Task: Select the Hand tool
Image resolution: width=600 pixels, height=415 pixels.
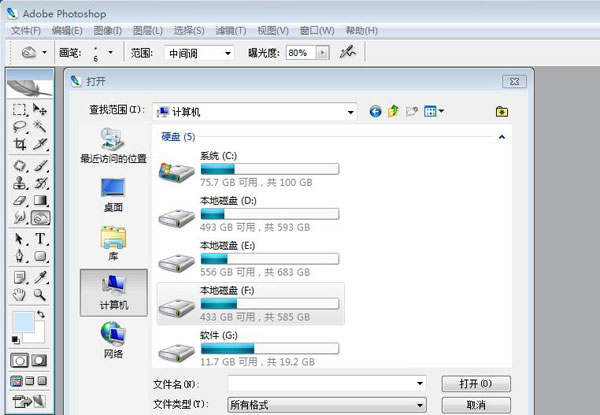Action: pos(20,295)
